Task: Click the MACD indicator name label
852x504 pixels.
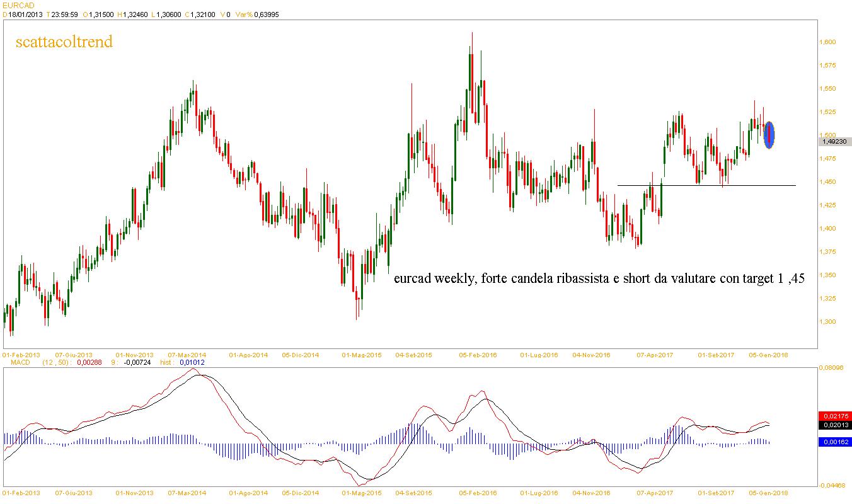Action: (21, 363)
